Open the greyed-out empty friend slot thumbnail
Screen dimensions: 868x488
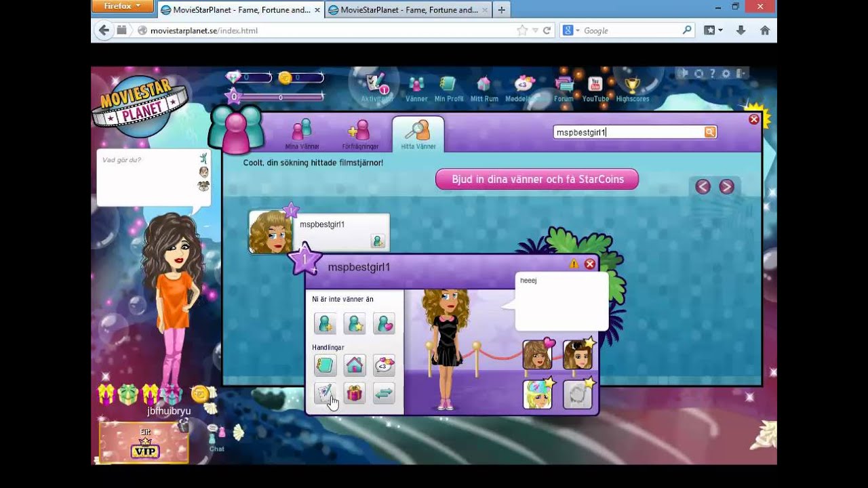click(x=578, y=394)
